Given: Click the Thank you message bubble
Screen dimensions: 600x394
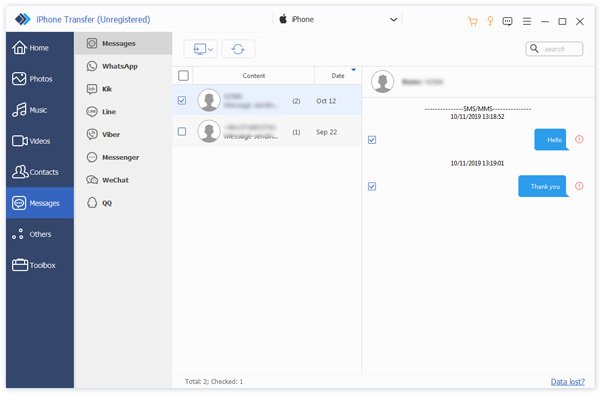Looking at the screenshot, I should 542,186.
